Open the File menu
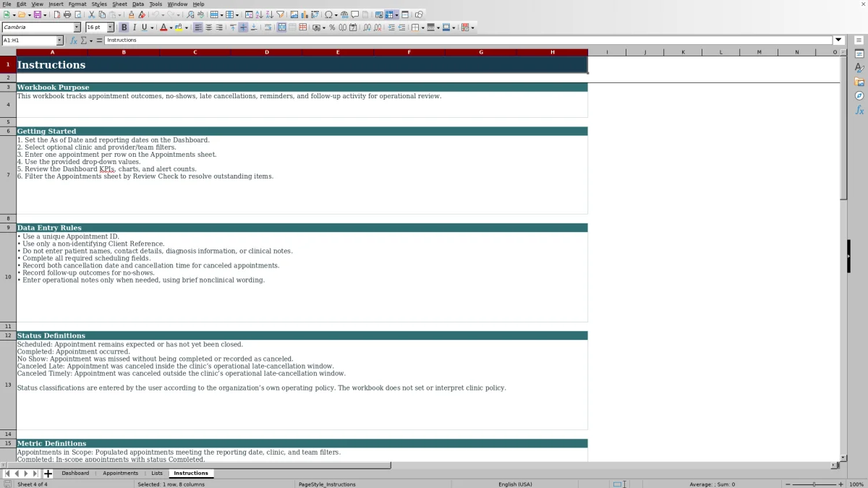Screen dimensions: 868x488 (7, 4)
